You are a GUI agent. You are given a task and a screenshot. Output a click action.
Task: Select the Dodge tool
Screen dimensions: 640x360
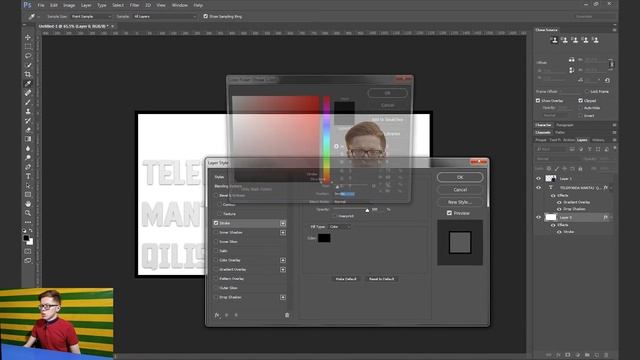click(x=28, y=158)
